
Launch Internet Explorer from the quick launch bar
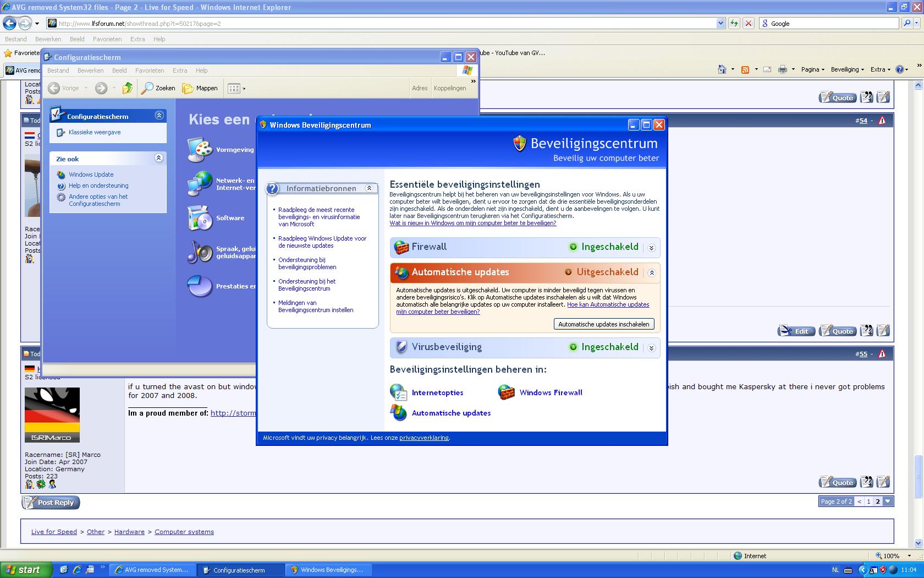77,570
